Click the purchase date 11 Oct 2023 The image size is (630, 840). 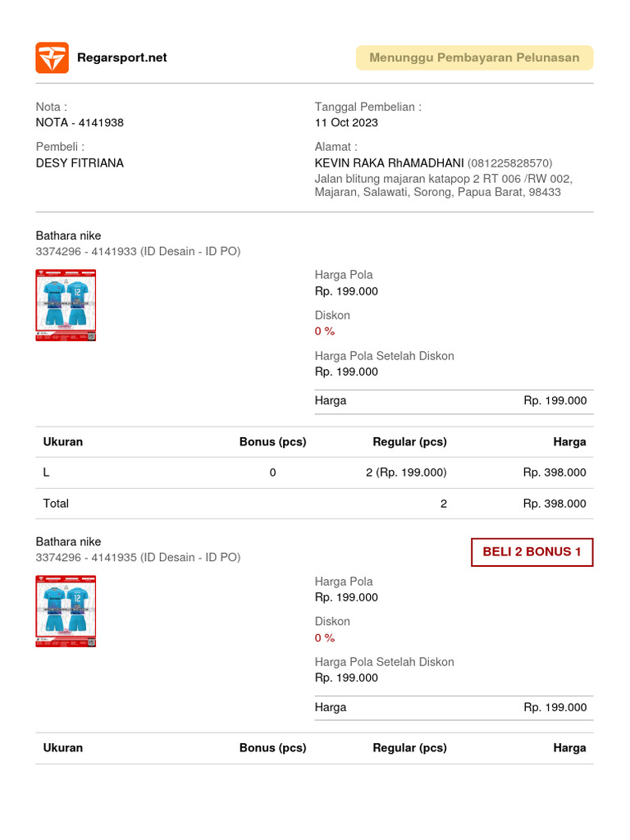(x=346, y=123)
